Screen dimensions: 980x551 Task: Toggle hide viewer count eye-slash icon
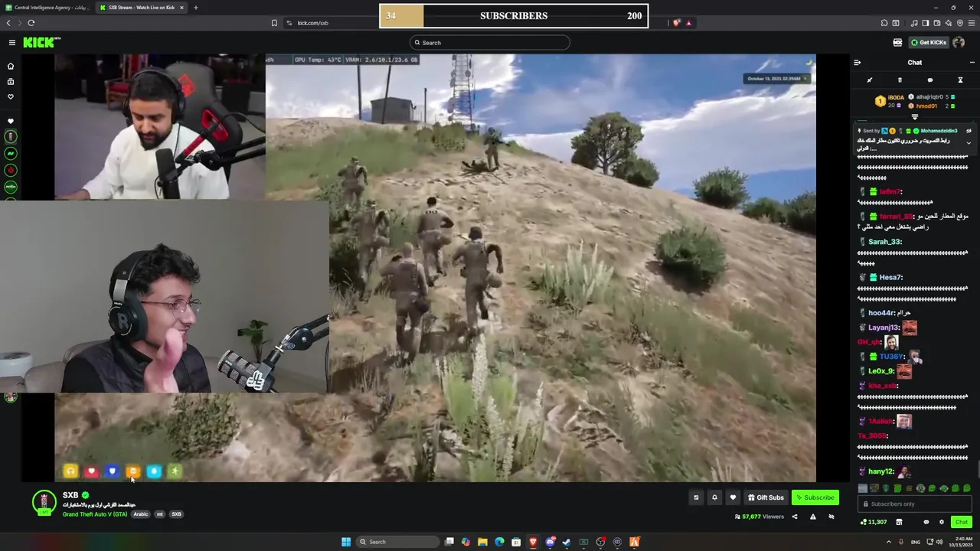[x=831, y=517]
